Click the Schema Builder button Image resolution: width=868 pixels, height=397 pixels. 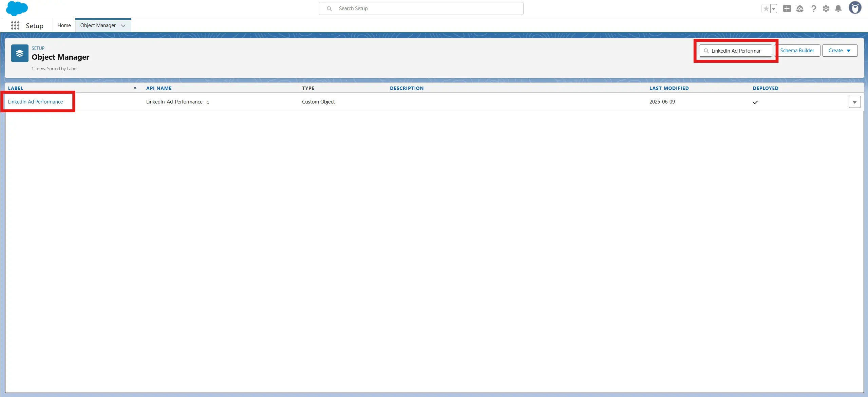point(797,51)
